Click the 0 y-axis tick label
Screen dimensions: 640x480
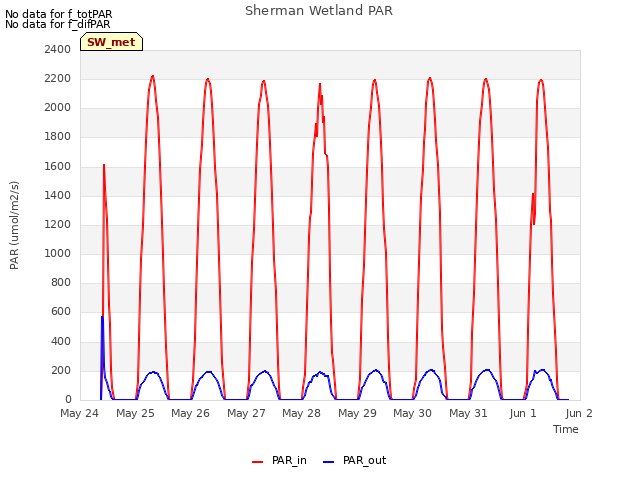pos(68,399)
